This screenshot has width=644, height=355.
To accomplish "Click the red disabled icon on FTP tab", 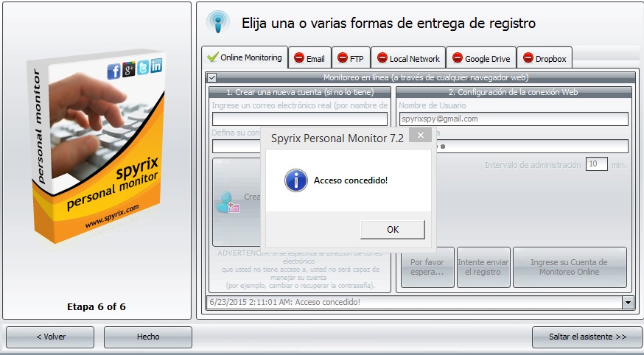I will click(343, 58).
